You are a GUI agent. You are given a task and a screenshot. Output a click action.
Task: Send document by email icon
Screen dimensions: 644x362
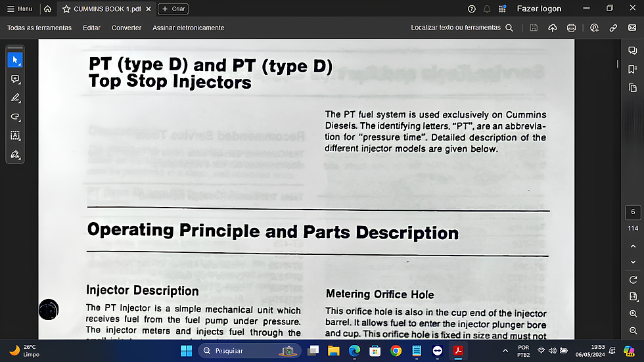(x=632, y=28)
